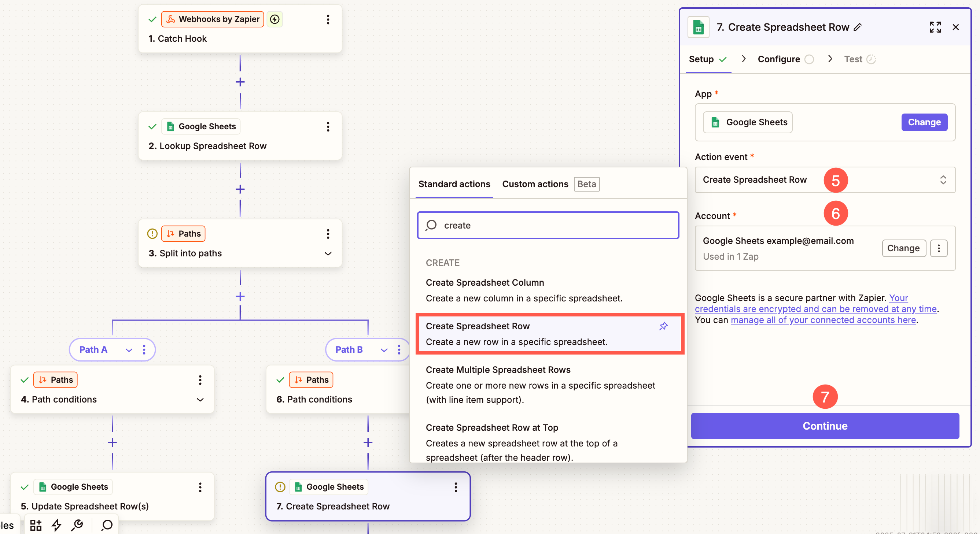This screenshot has height=534, width=980.
Task: Choose Create Spreadsheet Row at Top action
Action: pos(549,442)
